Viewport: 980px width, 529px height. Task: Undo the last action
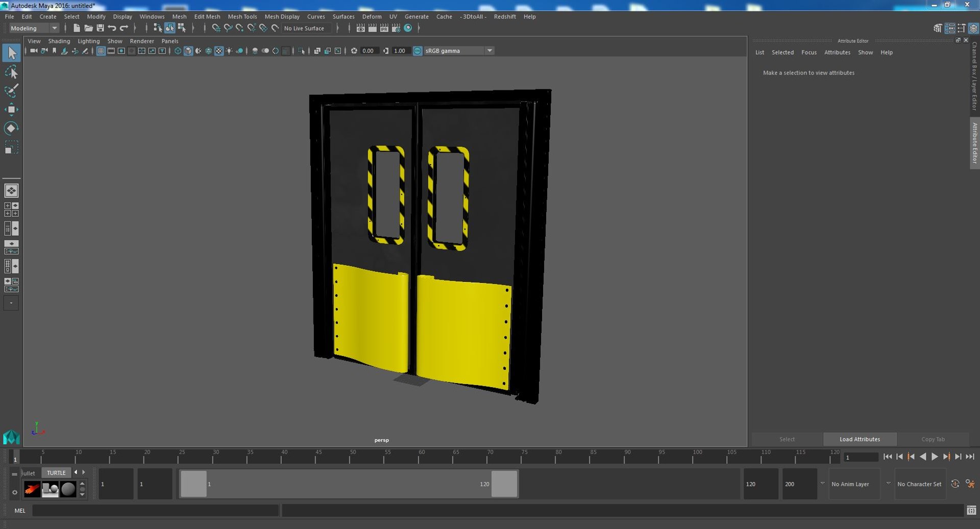pos(112,28)
